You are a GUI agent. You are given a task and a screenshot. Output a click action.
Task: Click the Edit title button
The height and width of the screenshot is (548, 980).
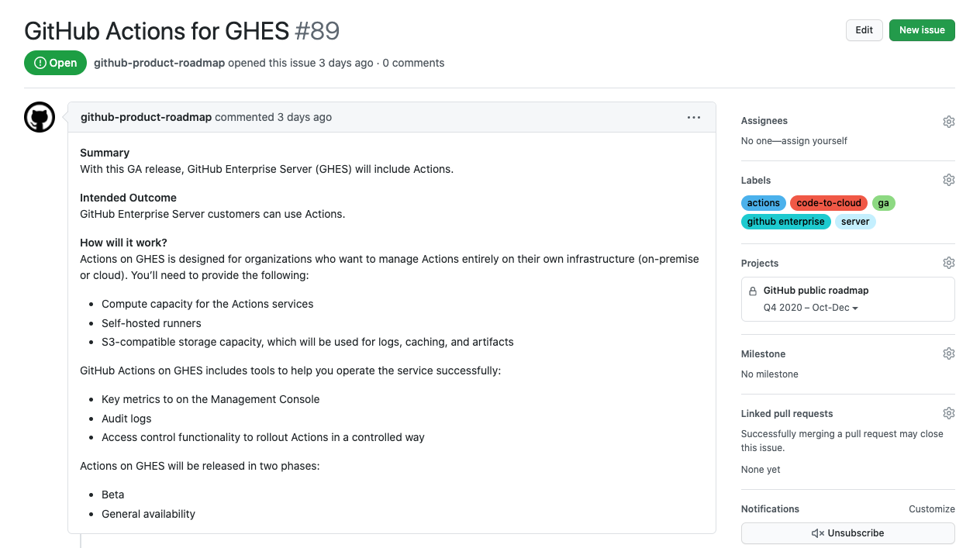click(x=864, y=30)
